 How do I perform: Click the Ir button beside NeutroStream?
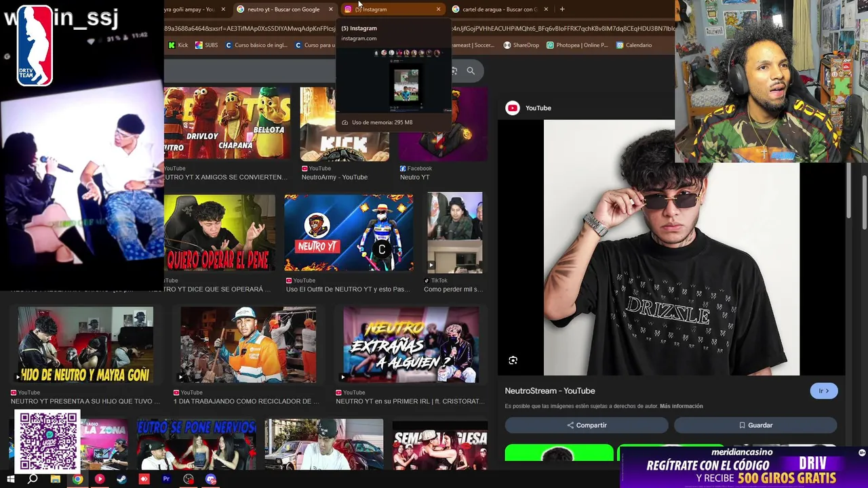(x=824, y=391)
